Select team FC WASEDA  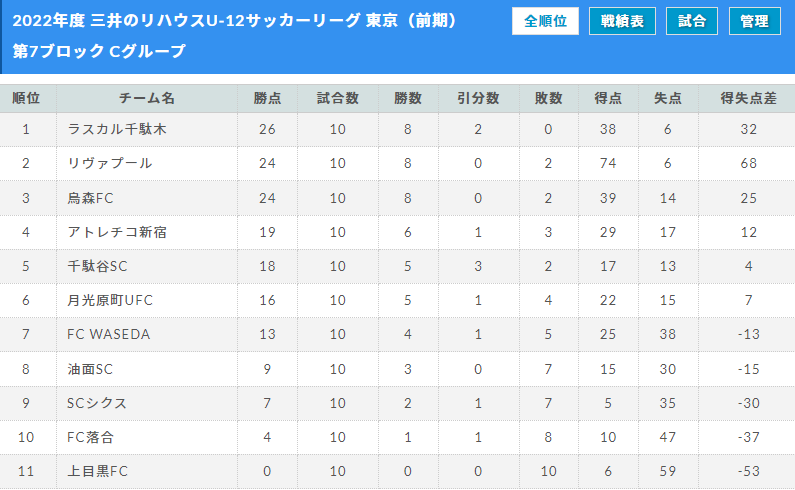click(x=109, y=334)
